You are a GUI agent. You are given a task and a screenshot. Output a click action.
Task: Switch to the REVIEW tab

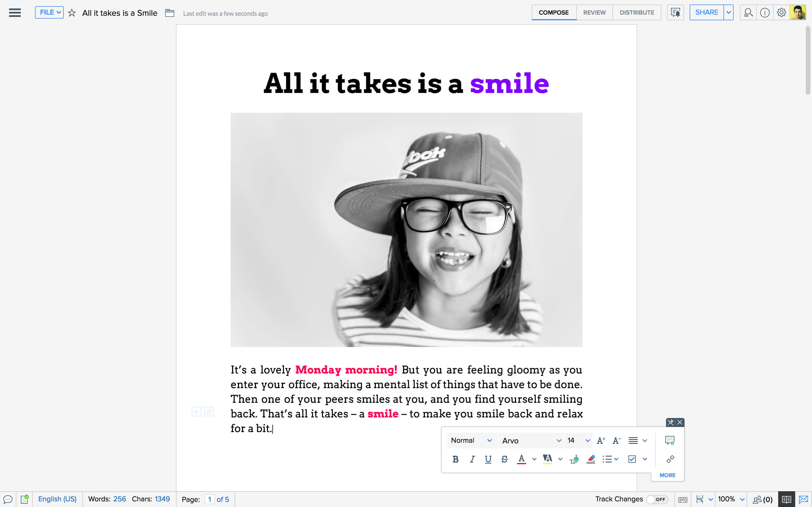click(594, 12)
